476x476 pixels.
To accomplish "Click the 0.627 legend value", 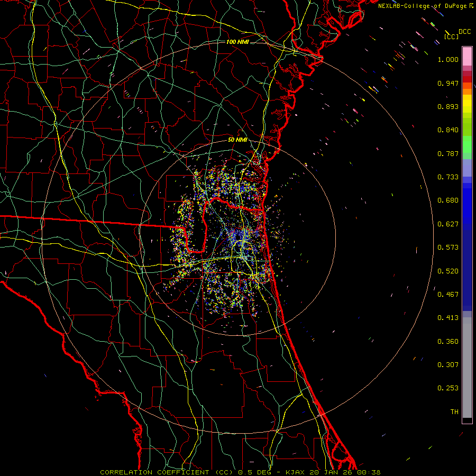I will pyautogui.click(x=448, y=224).
